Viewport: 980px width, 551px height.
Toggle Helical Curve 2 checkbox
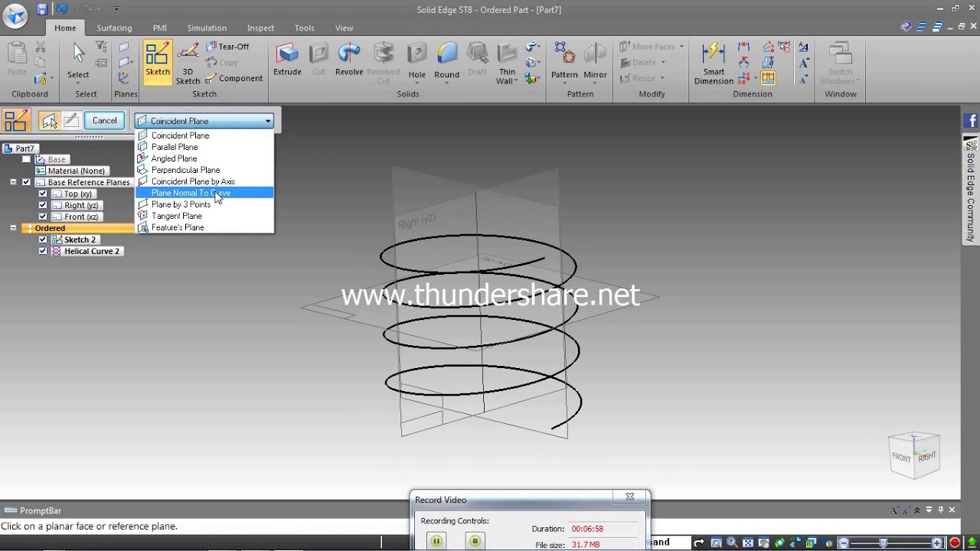tap(43, 251)
